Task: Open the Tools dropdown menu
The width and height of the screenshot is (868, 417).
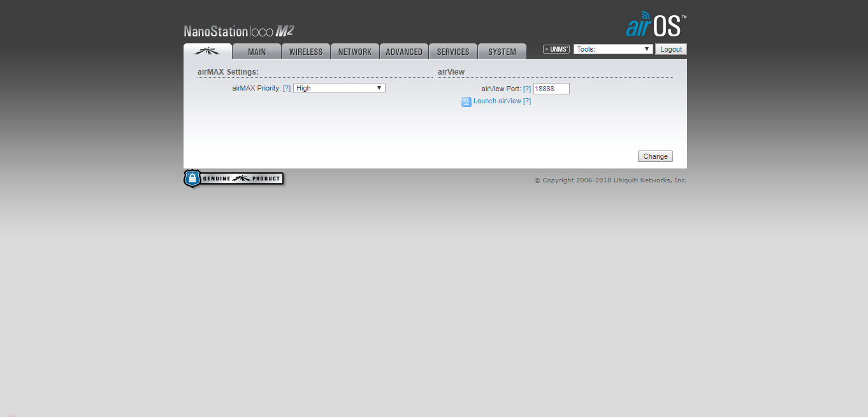Action: pyautogui.click(x=613, y=49)
